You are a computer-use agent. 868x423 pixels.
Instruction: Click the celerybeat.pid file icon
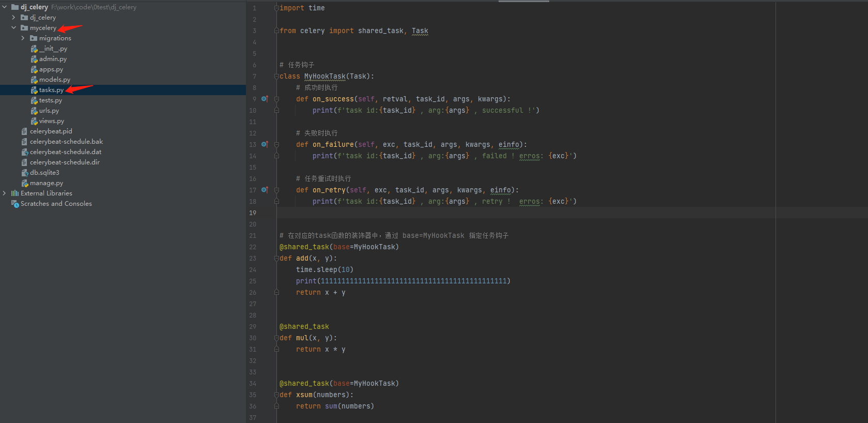24,131
